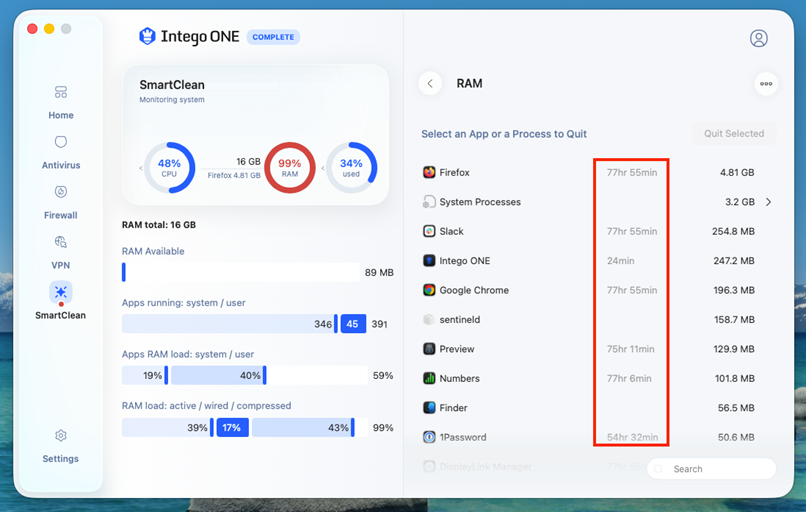
Task: Click small chevron left of used gauge
Action: [x=323, y=168]
